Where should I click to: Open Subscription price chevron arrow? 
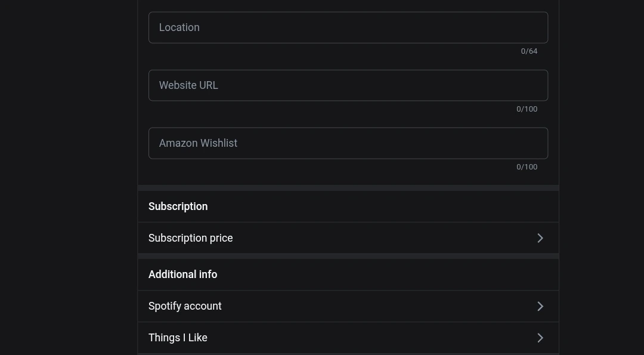[x=540, y=238]
